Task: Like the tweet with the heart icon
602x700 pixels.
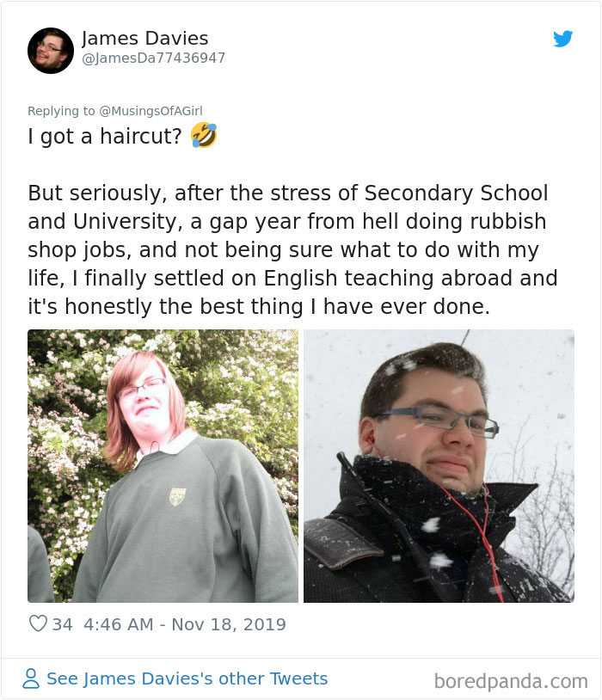Action: click(38, 623)
